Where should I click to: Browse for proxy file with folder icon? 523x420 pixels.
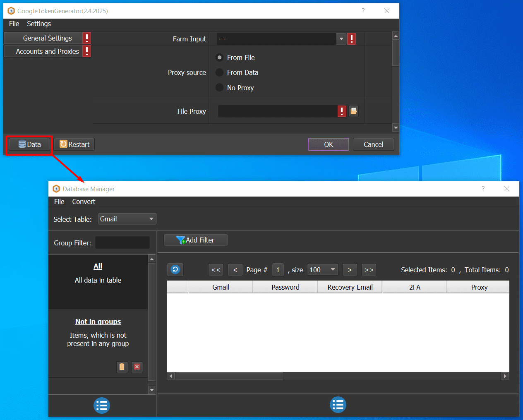[354, 111]
